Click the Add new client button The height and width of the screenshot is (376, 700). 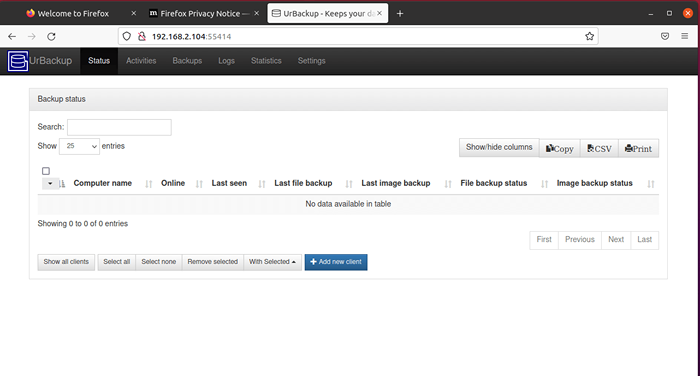(x=336, y=262)
